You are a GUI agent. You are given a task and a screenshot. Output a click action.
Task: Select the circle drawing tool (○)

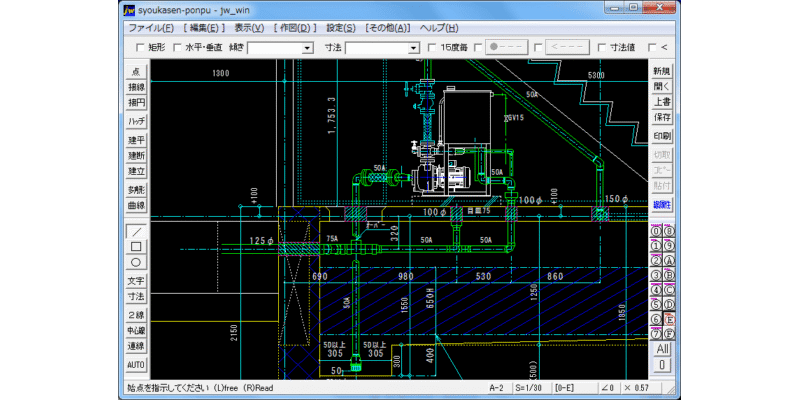136,262
